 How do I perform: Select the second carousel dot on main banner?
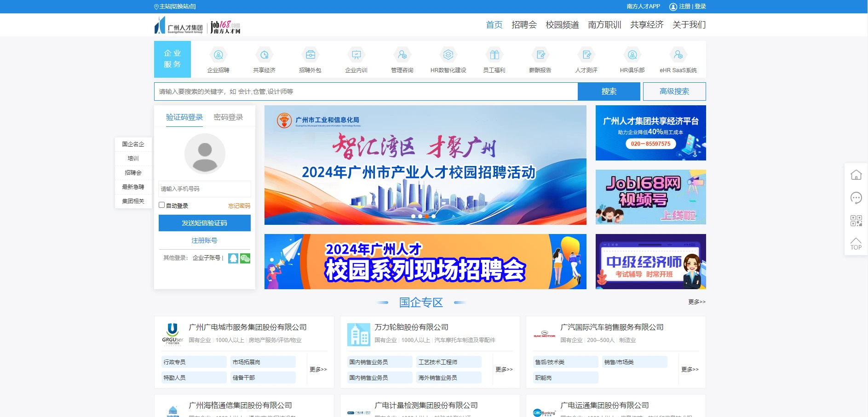point(420,216)
